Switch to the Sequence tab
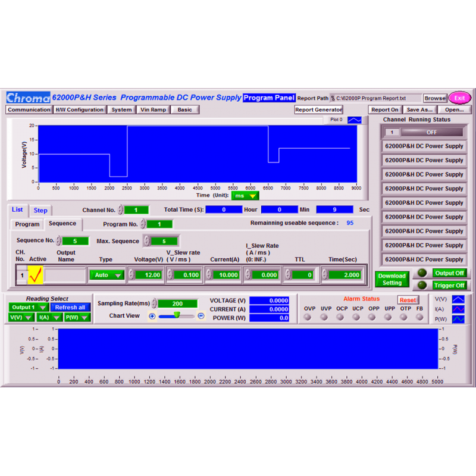 (62, 224)
